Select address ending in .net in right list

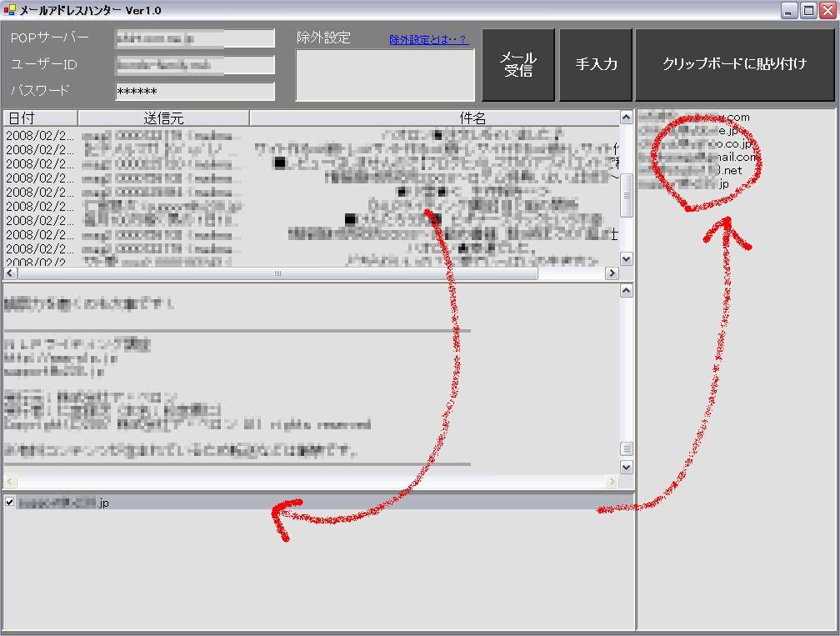(691, 170)
